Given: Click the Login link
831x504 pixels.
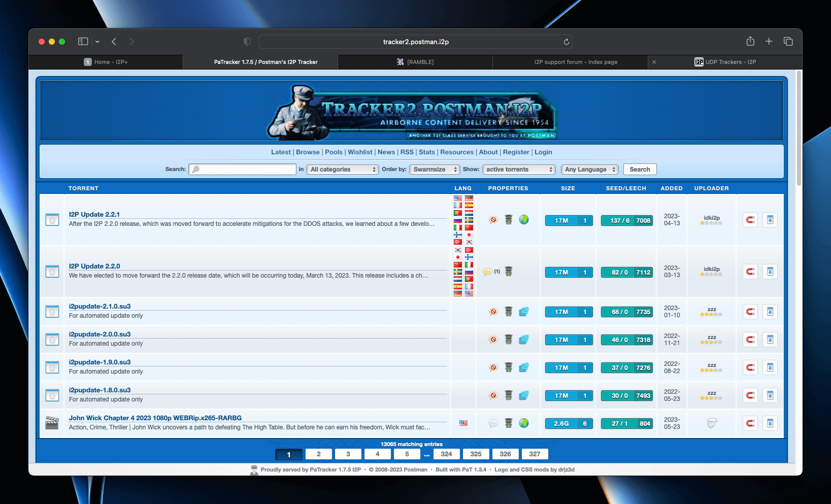Looking at the screenshot, I should pyautogui.click(x=543, y=152).
